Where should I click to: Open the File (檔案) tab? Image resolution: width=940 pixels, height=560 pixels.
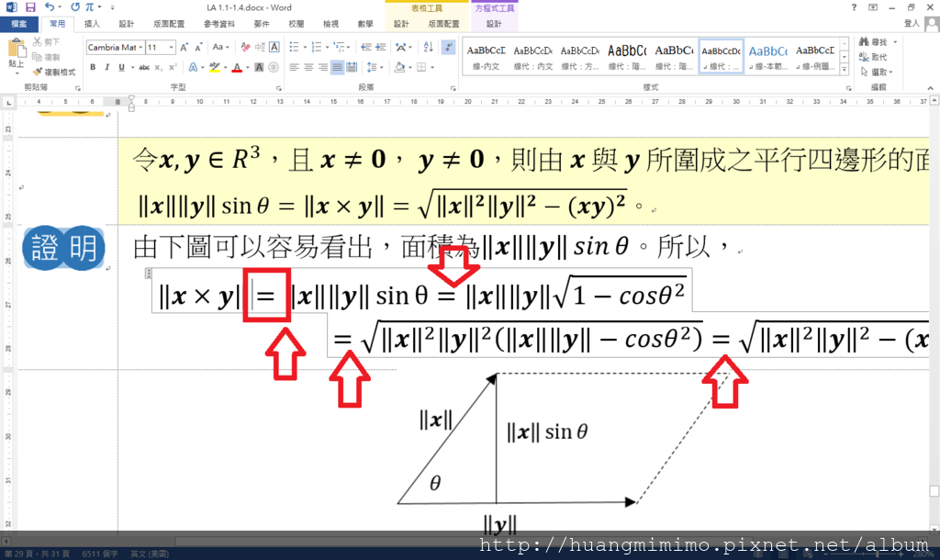18,24
